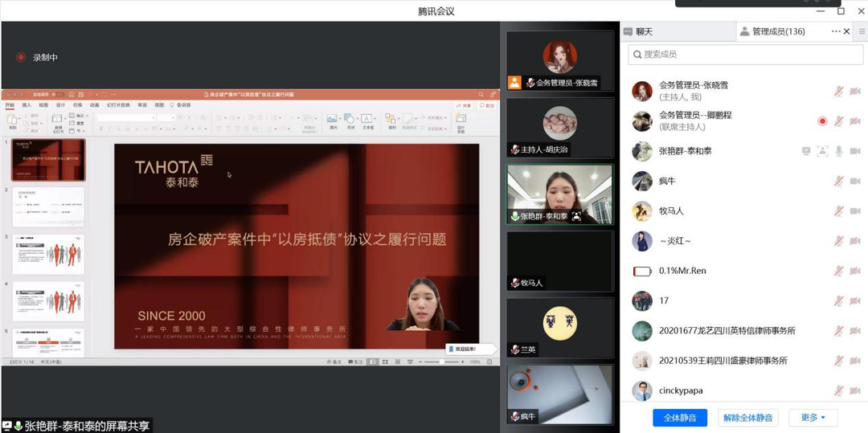Click 全体静音 mute all button
868x433 pixels.
click(x=680, y=418)
